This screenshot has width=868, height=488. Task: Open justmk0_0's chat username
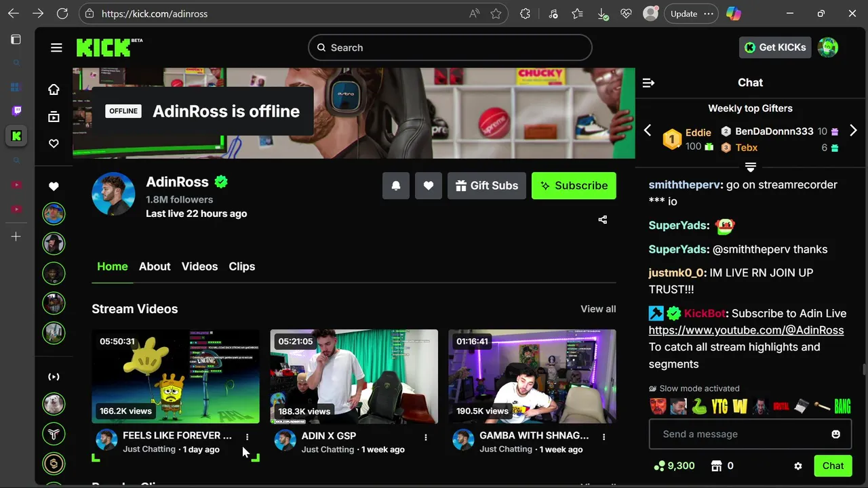coord(676,272)
